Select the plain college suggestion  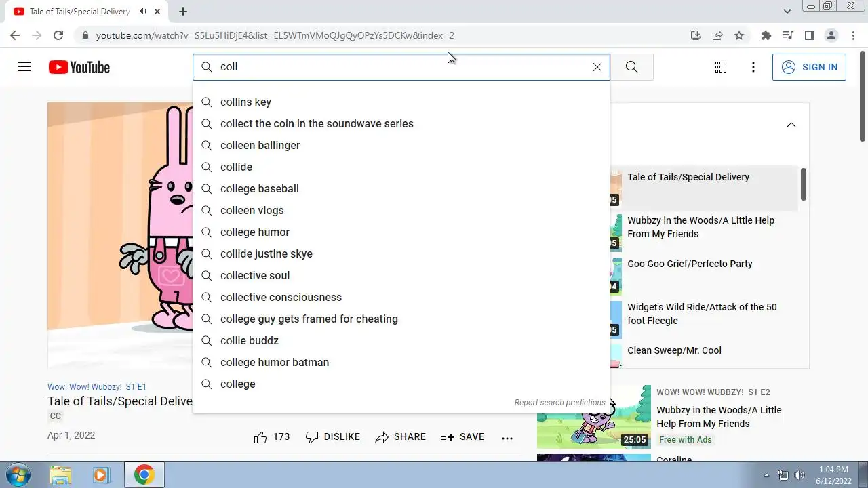pos(401,384)
